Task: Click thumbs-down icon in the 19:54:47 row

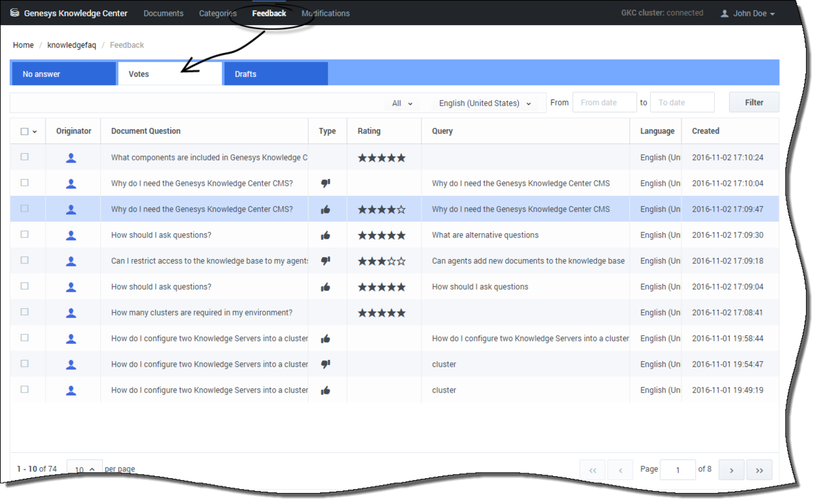Action: 325,365
